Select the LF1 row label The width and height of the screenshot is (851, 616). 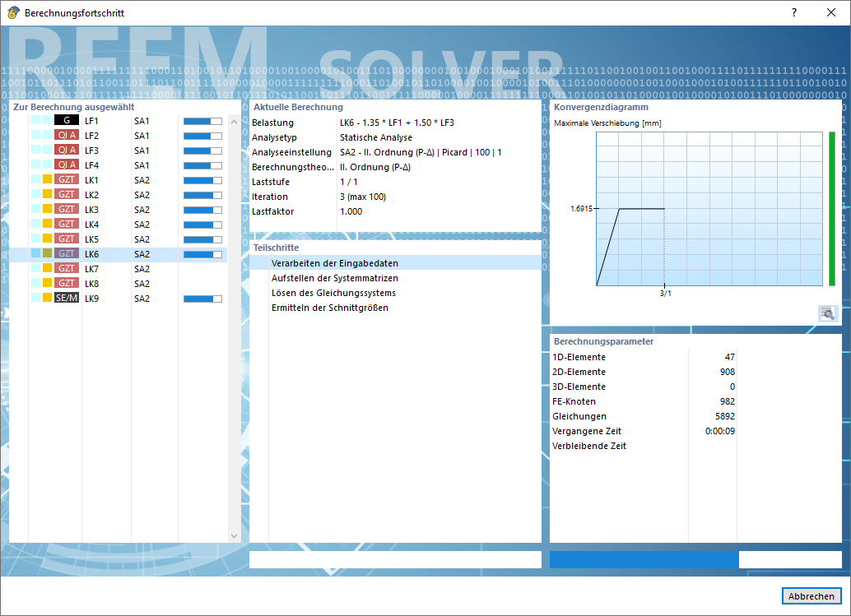coord(91,121)
